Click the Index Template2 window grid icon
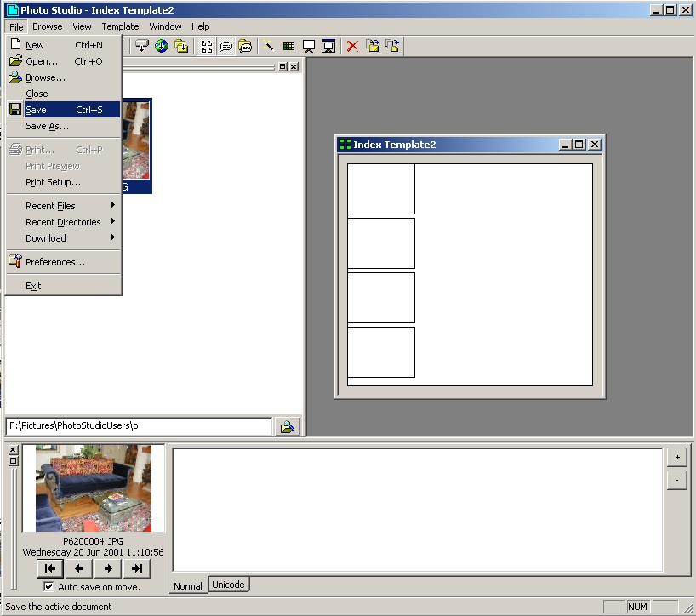This screenshot has height=616, width=696. click(345, 145)
